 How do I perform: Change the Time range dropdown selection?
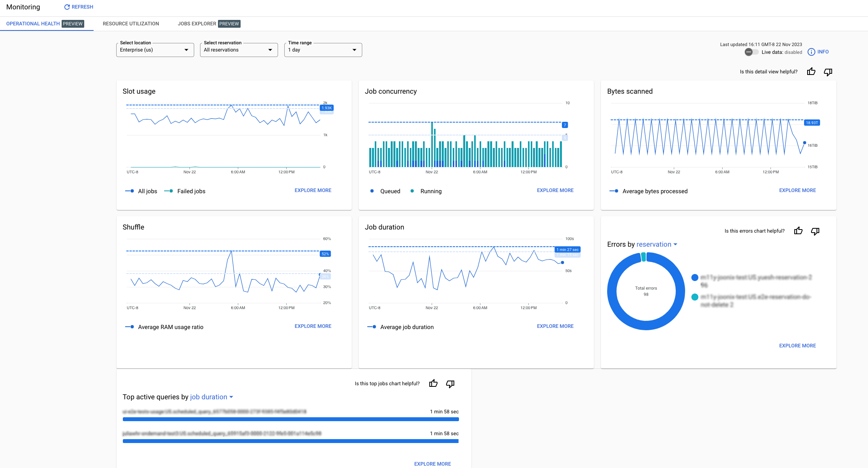click(322, 50)
